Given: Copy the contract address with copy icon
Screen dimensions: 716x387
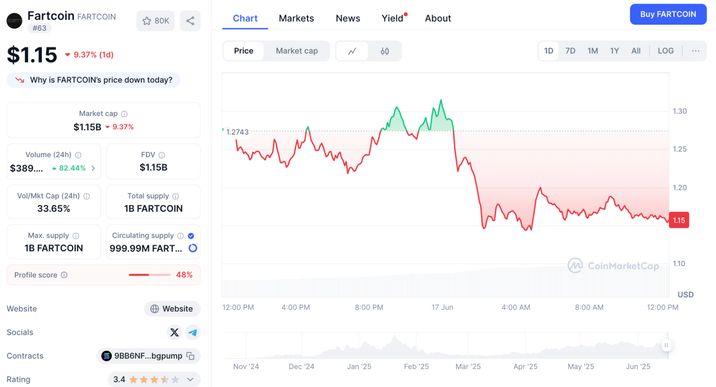Looking at the screenshot, I should (190, 356).
